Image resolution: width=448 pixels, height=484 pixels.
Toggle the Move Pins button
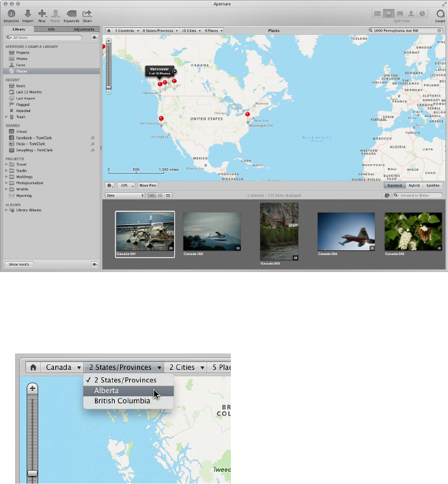(x=148, y=185)
